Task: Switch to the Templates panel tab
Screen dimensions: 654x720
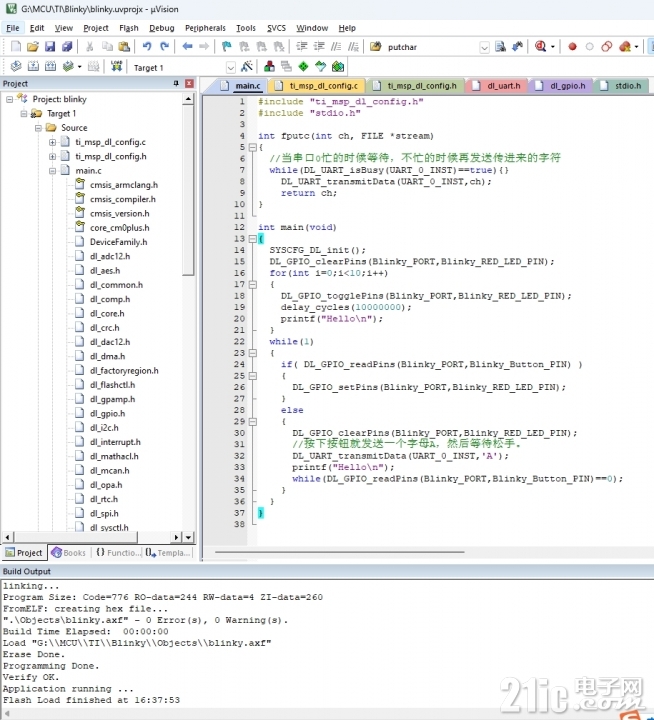Action: 168,553
